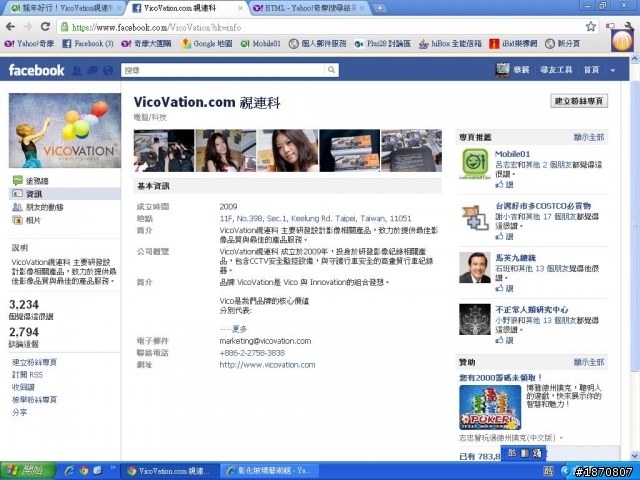Image resolution: width=640 pixels, height=480 pixels.
Task: Open the VicoVation balloon profile picture
Action: [x=65, y=130]
